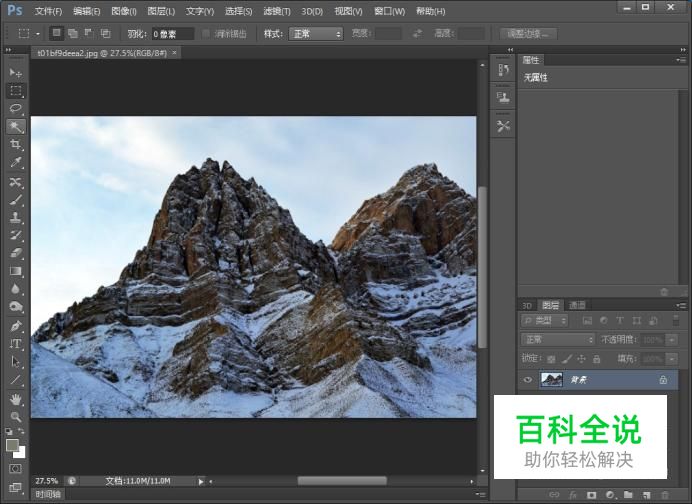Close the t01bf9deea2.jpg document tab
Image resolution: width=692 pixels, height=504 pixels.
174,53
